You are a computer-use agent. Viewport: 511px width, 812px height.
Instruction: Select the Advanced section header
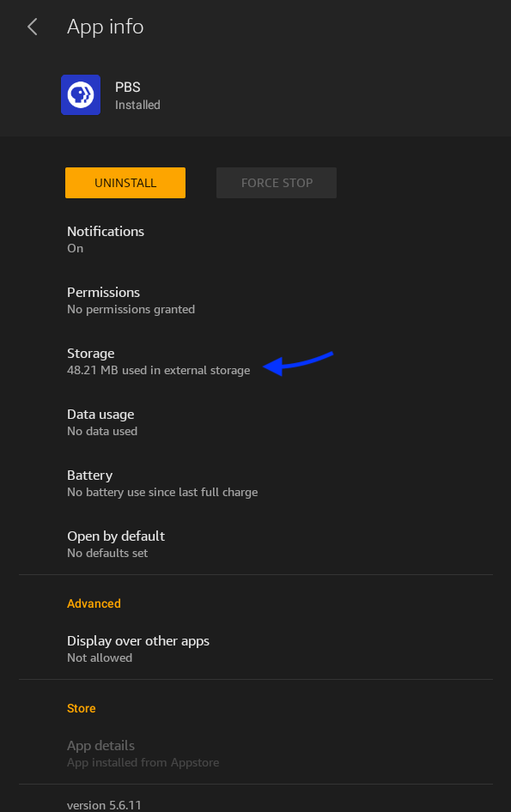click(94, 603)
